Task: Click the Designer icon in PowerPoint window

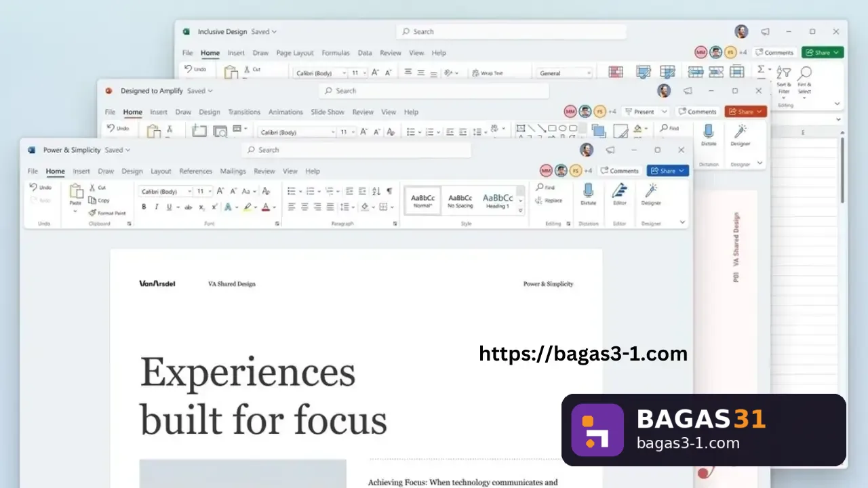Action: tap(741, 131)
